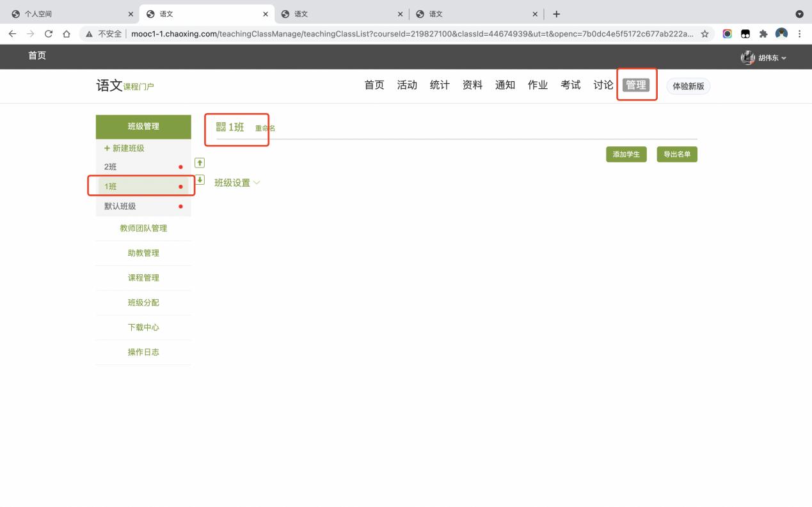The image size is (812, 507).
Task: Click 语文 course title
Action: coord(109,85)
